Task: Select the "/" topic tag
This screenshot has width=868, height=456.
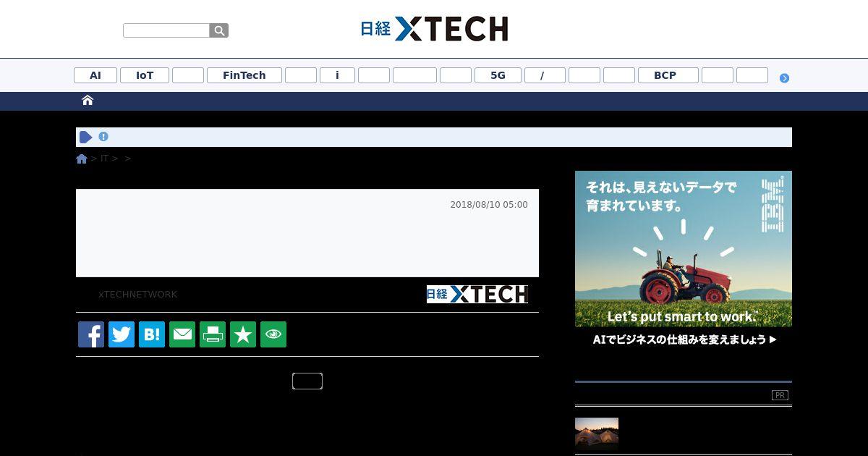Action: click(545, 75)
